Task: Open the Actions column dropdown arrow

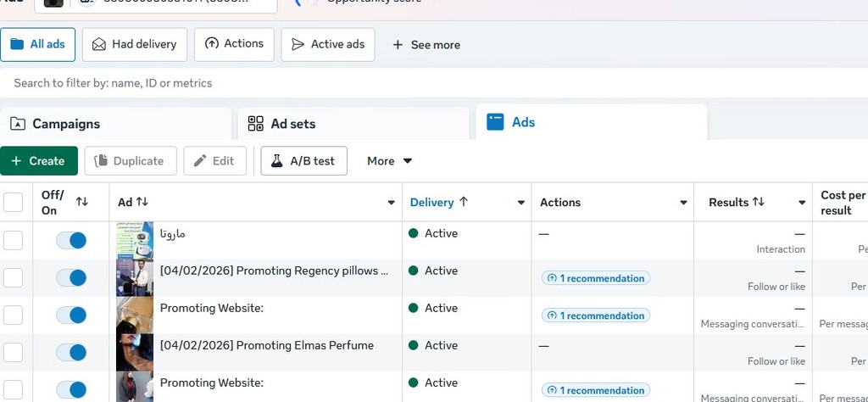Action: point(683,203)
